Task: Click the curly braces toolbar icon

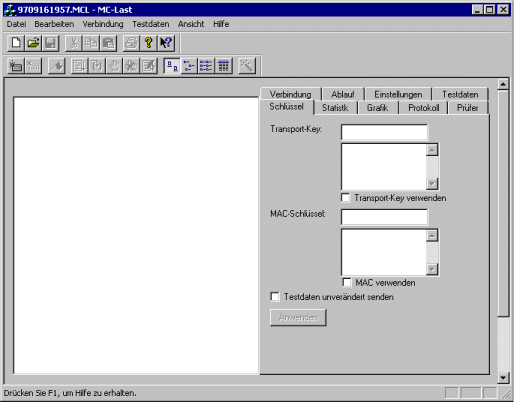Action: [97, 66]
